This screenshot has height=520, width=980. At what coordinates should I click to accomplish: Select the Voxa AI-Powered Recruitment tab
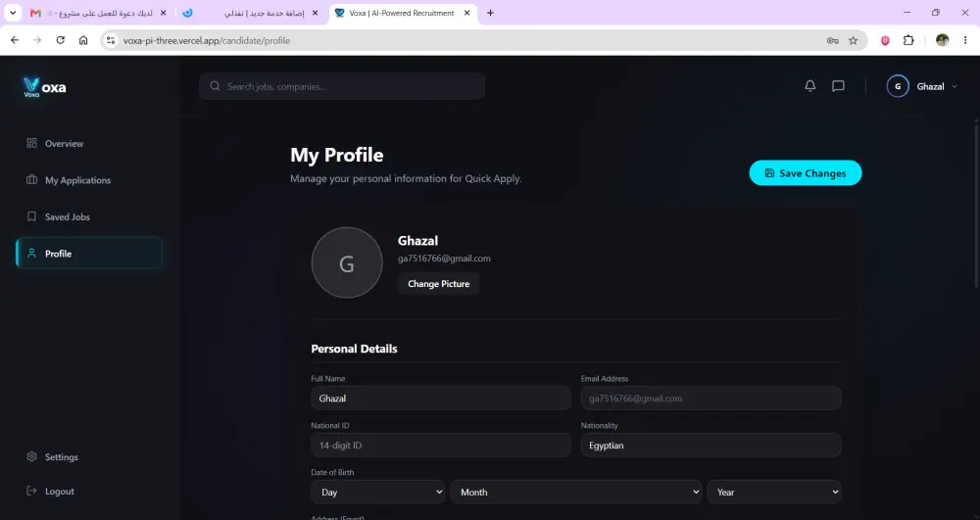(x=403, y=13)
